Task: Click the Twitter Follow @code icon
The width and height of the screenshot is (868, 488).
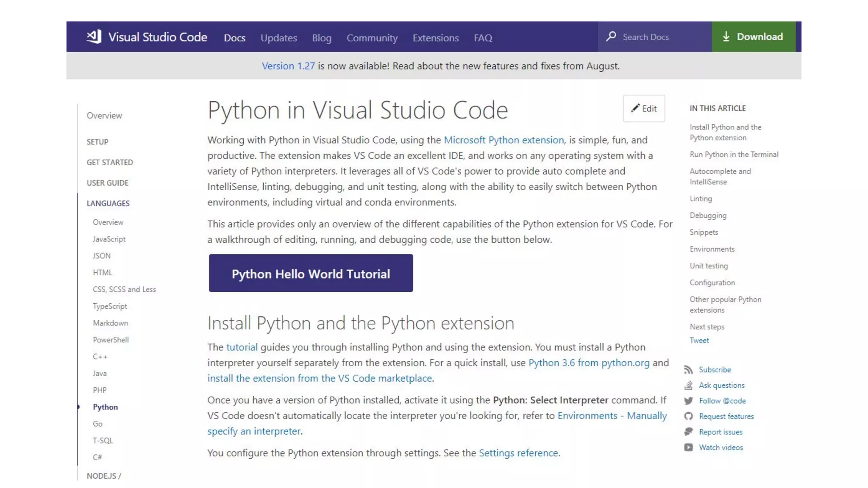Action: click(x=688, y=401)
